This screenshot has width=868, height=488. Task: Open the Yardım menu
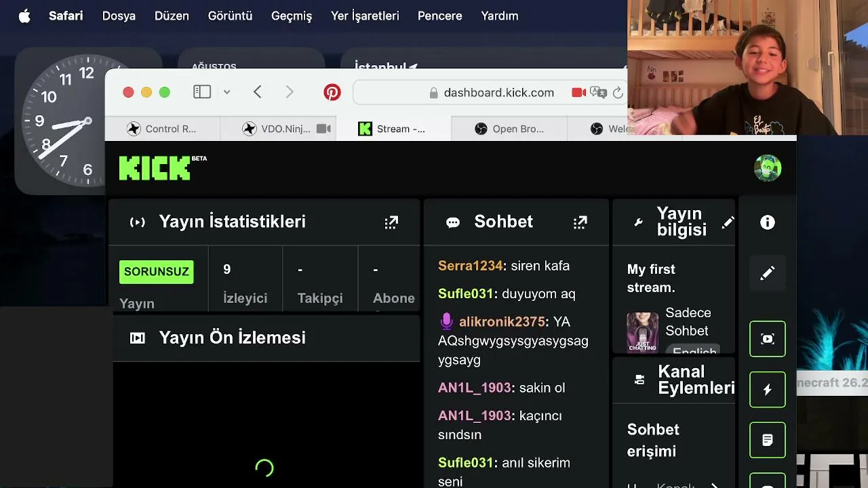pyautogui.click(x=500, y=16)
